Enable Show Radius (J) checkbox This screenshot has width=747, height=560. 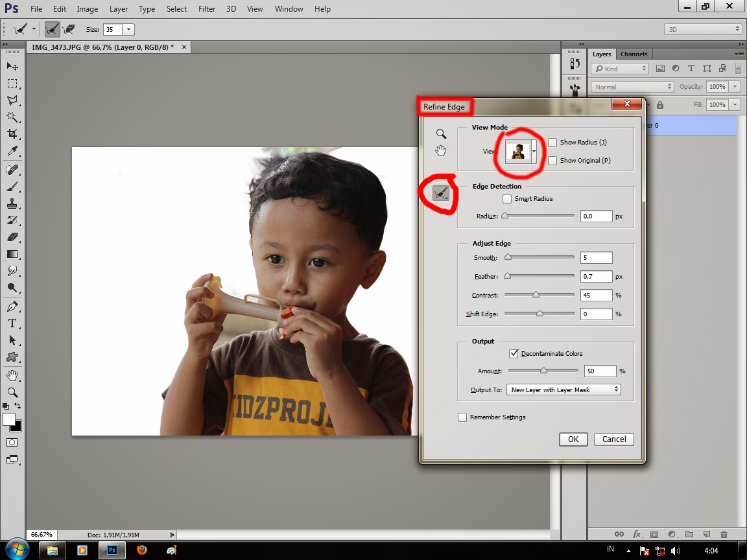pyautogui.click(x=552, y=143)
